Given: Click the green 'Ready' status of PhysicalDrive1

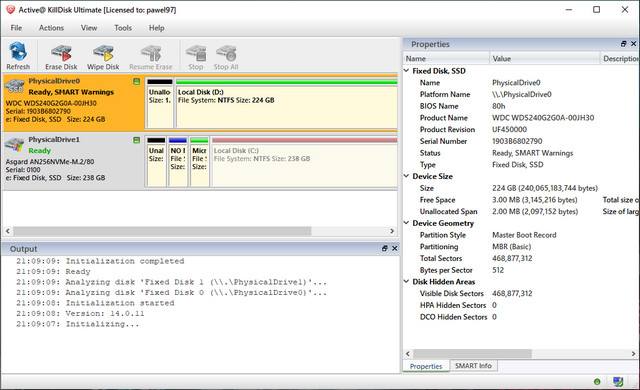Looking at the screenshot, I should [40, 151].
